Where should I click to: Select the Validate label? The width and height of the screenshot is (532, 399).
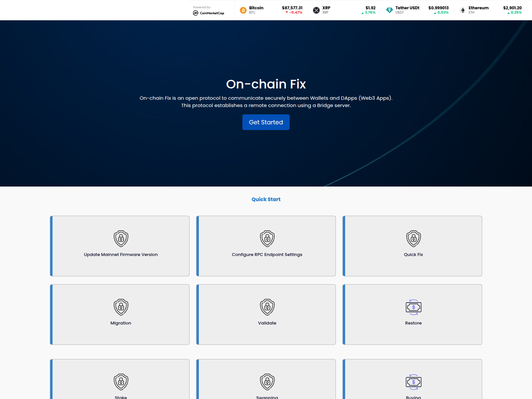[x=267, y=323]
